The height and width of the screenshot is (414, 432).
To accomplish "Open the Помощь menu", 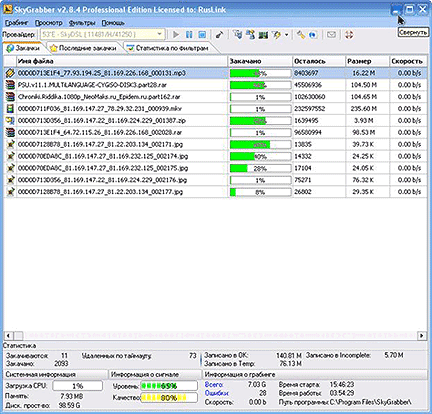I will pos(113,23).
